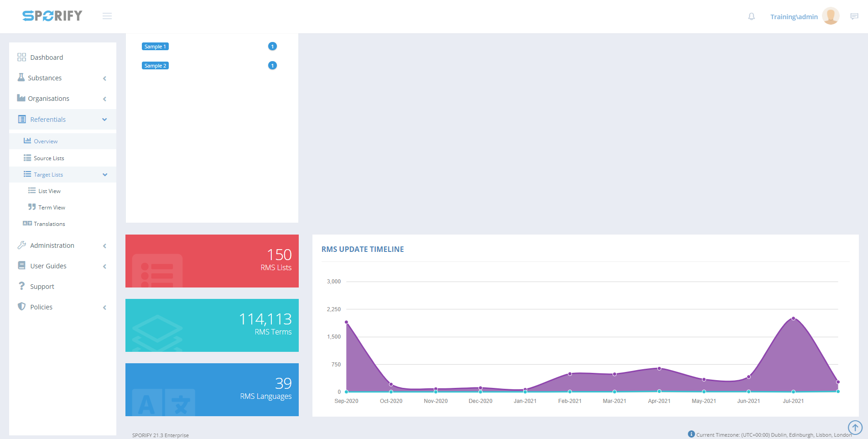Screen dimensions: 868x439
Task: Click the scroll-to-top arrow button
Action: [855, 428]
